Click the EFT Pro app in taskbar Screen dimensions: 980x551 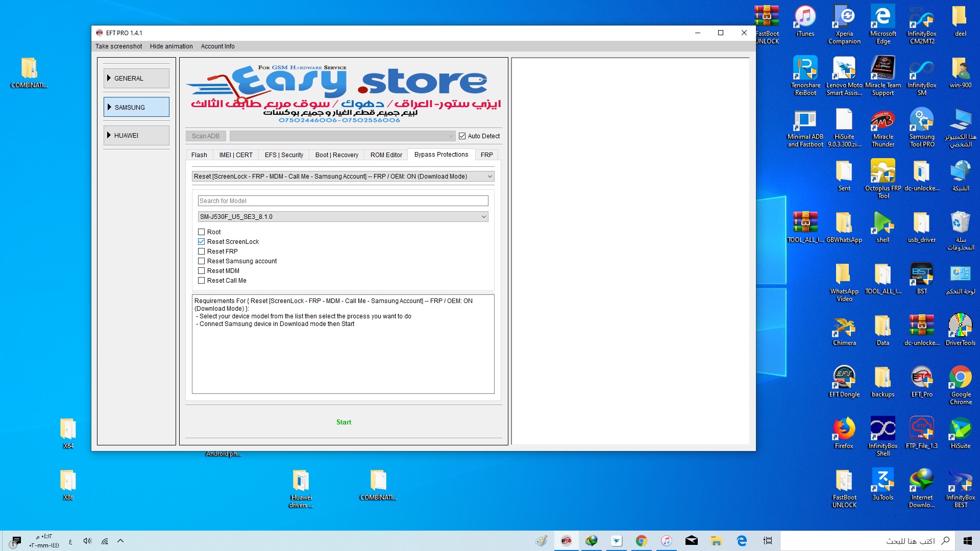(567, 541)
